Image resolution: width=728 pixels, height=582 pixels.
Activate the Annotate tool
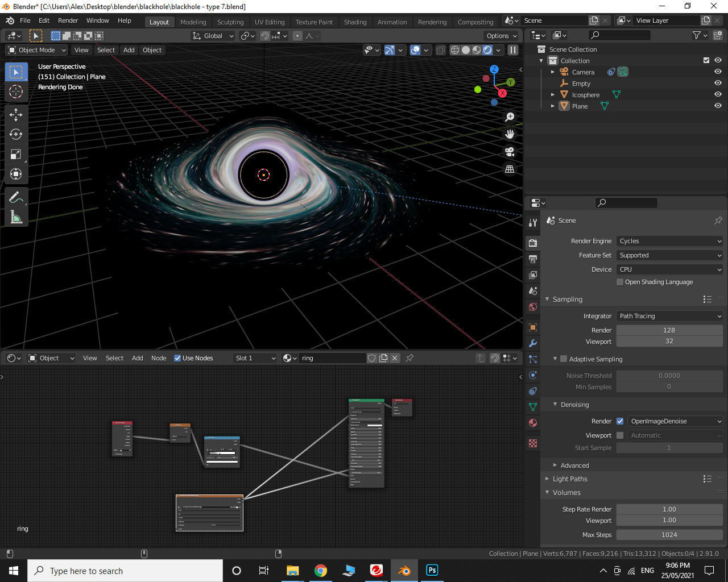16,197
